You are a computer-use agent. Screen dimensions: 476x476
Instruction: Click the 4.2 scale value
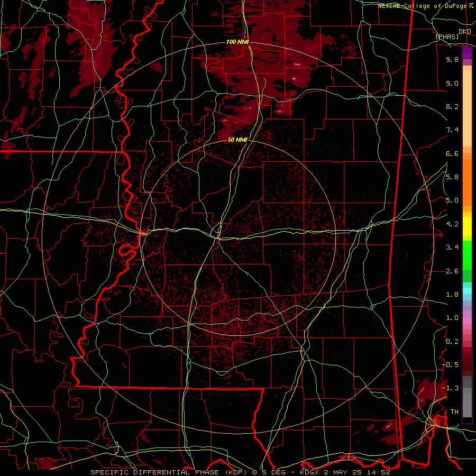(452, 224)
